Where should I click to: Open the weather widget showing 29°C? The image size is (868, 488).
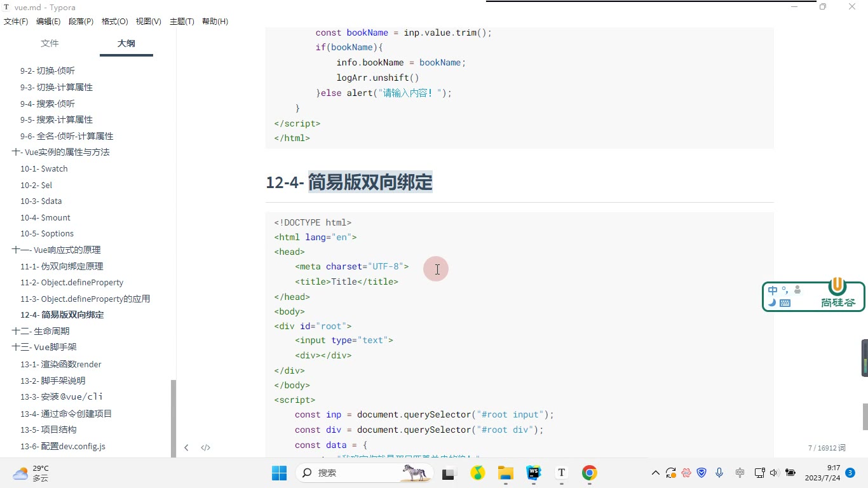(31, 473)
